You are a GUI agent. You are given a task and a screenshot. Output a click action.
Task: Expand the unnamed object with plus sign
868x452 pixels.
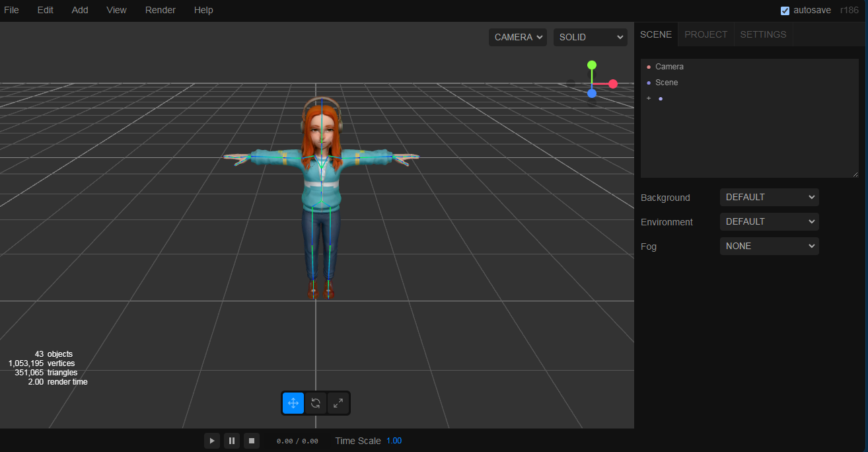[649, 98]
